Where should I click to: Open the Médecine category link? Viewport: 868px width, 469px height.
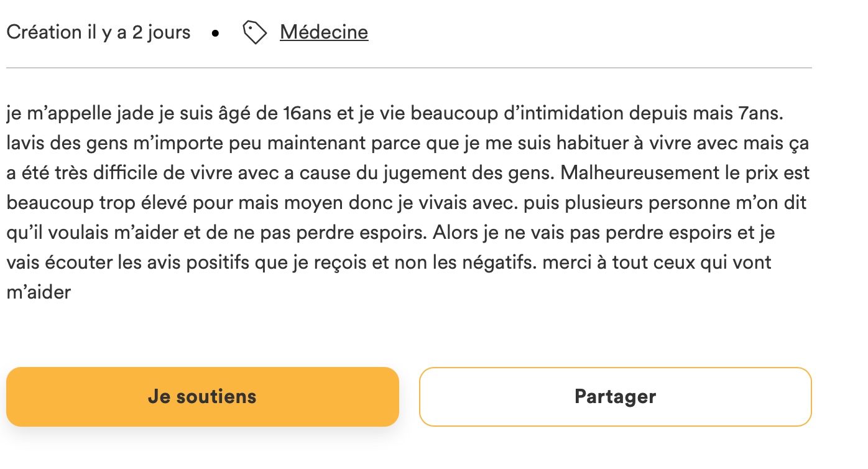[x=324, y=32]
